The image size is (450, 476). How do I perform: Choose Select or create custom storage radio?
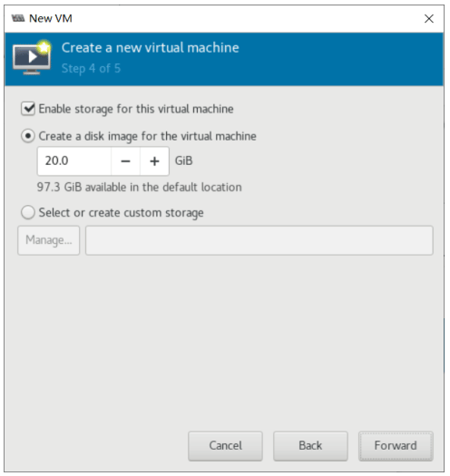[x=28, y=212]
